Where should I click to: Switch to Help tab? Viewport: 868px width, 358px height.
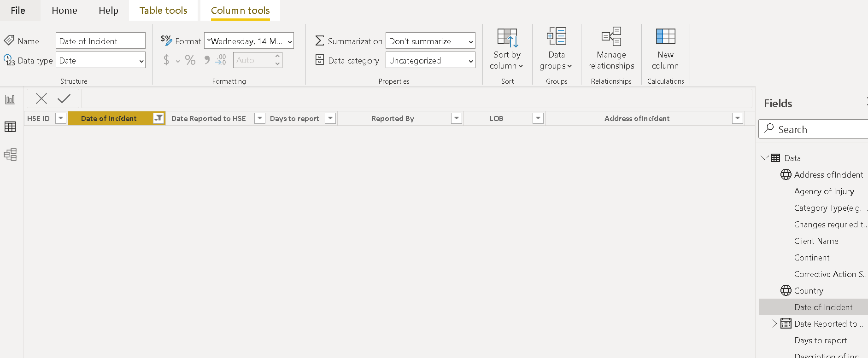click(108, 10)
